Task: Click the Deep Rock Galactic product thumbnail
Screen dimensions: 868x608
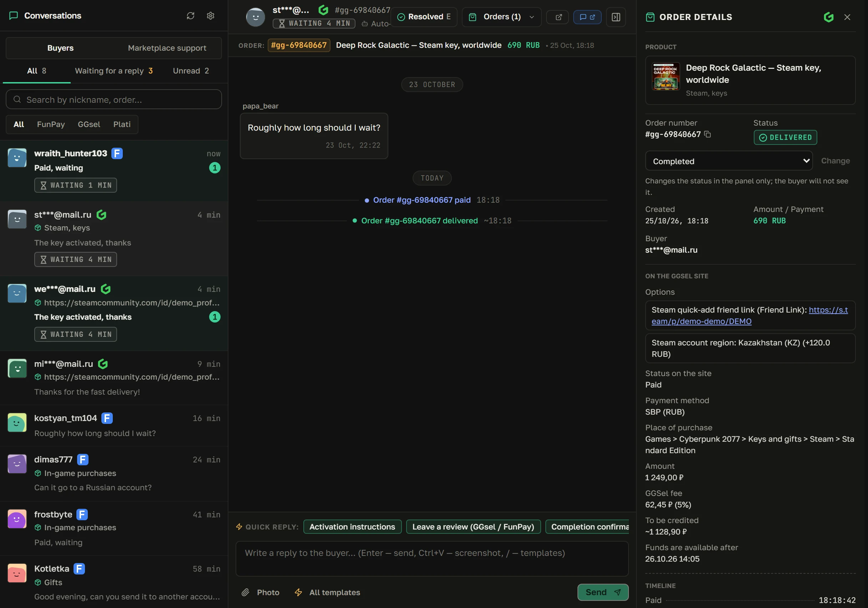Action: coord(666,76)
